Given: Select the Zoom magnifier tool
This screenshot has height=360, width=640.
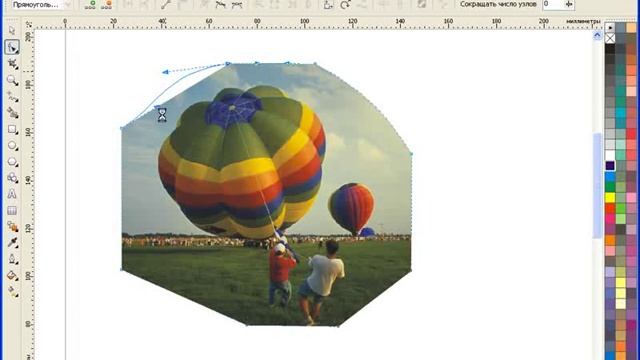Looking at the screenshot, I should click(x=12, y=80).
